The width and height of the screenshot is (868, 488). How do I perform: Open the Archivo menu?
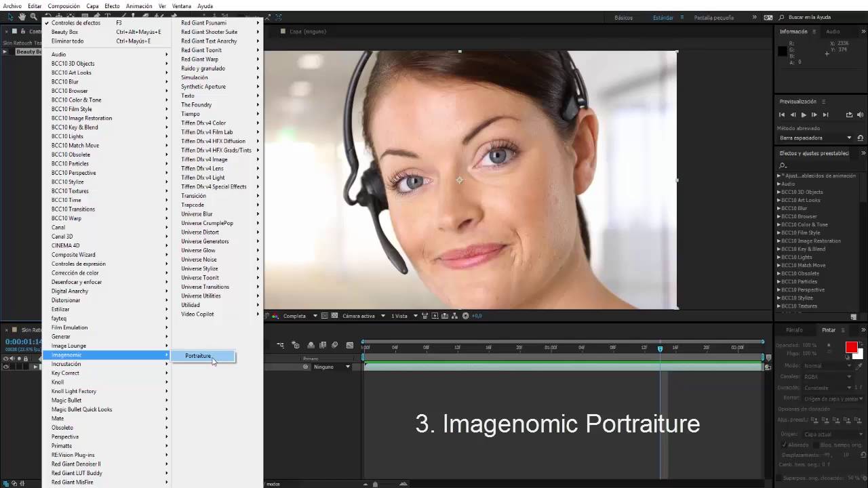coord(12,6)
